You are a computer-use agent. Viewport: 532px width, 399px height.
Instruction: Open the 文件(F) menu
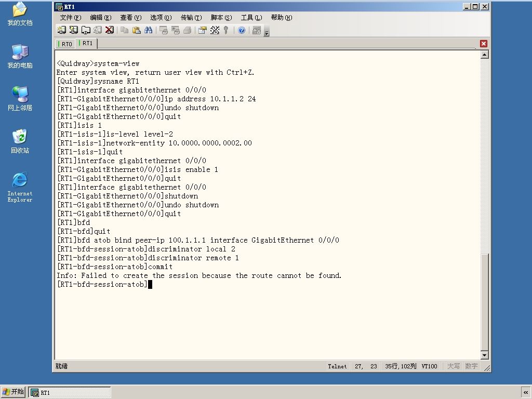pyautogui.click(x=71, y=18)
